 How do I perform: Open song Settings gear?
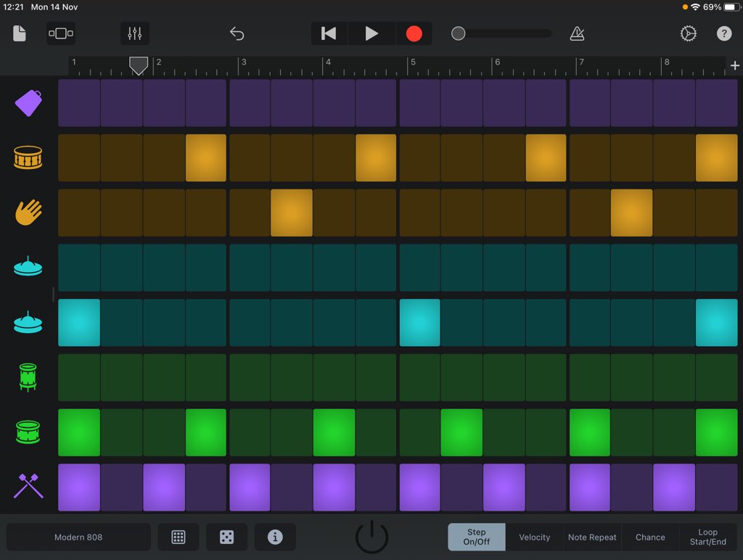click(688, 33)
